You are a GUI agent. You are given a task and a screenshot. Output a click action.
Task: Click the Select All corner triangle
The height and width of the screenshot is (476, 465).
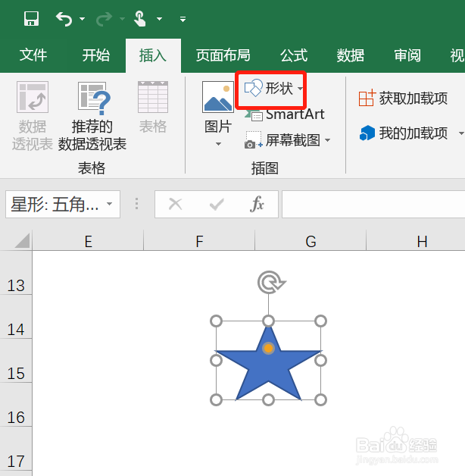(22, 240)
